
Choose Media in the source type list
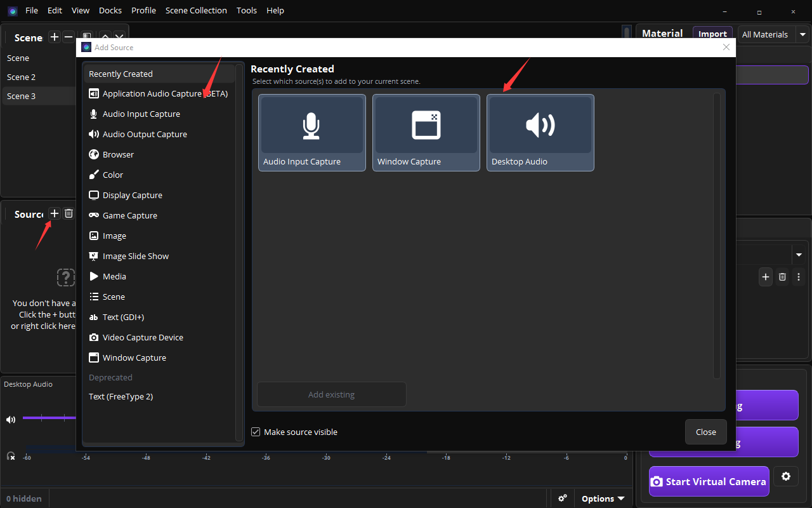(159, 276)
